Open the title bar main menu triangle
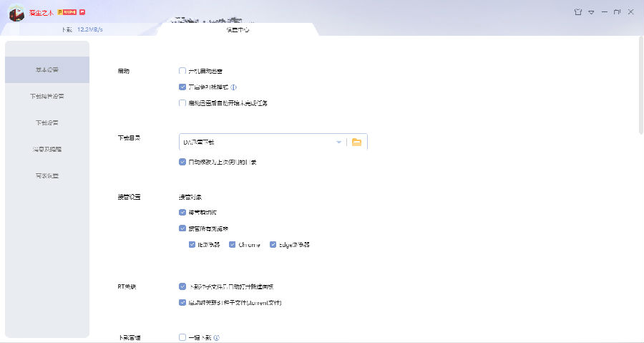644x343 pixels. click(591, 12)
